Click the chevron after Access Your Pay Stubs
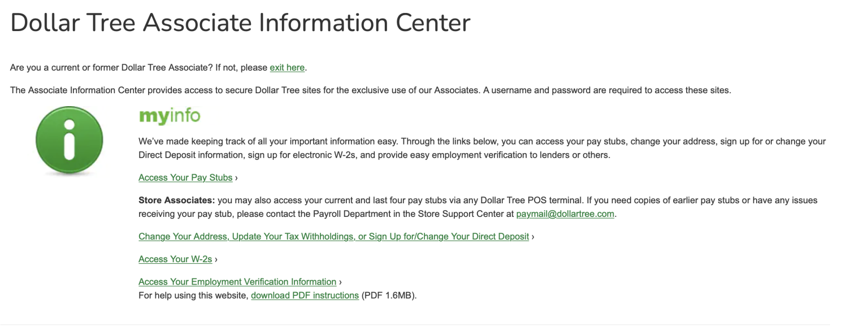 [x=236, y=178]
